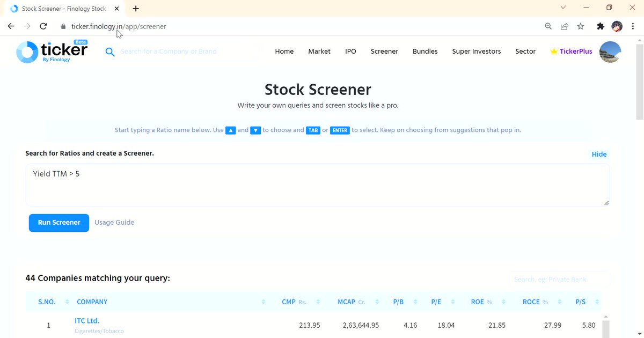Click the down arrow key hint
Image resolution: width=644 pixels, height=338 pixels.
(255, 130)
